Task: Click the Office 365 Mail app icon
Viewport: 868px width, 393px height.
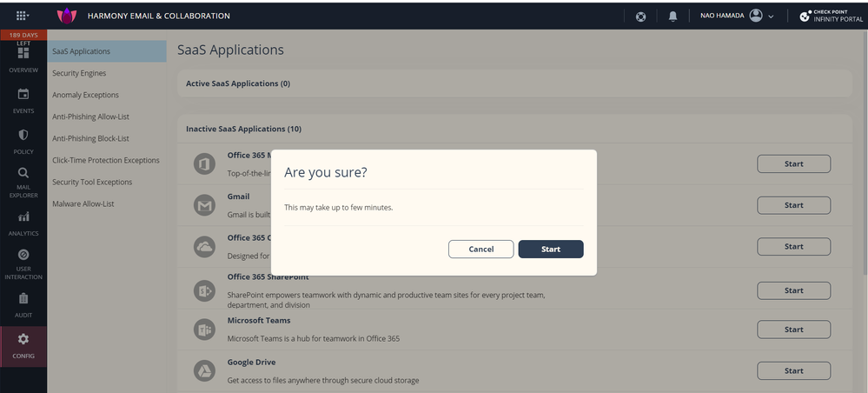Action: (x=204, y=164)
